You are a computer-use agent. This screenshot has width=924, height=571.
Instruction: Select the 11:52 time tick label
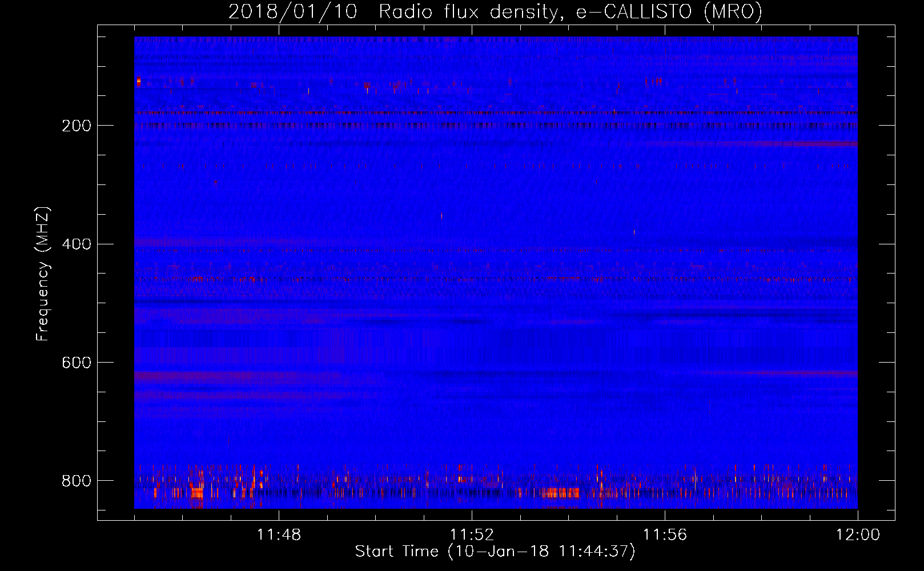coord(472,535)
